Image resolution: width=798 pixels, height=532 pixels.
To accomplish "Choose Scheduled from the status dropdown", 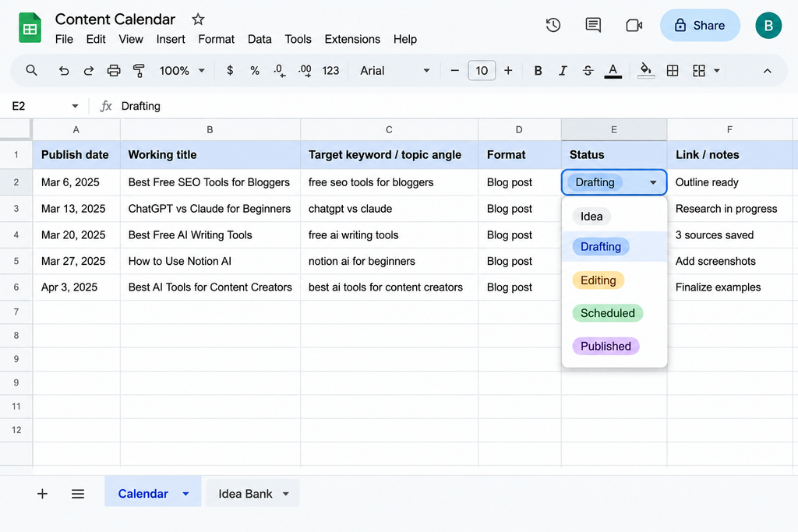I will click(x=608, y=313).
